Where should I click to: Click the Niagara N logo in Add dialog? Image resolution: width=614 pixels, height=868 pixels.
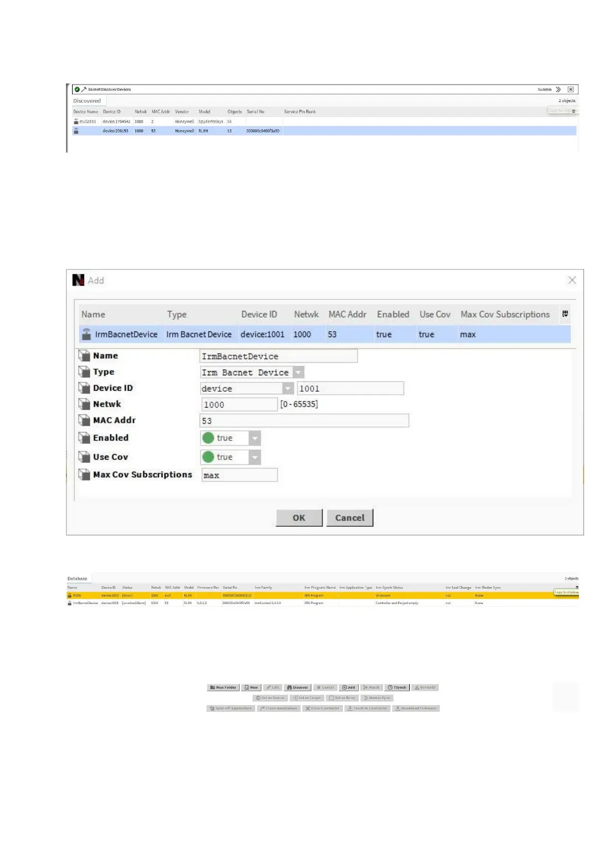click(x=78, y=280)
